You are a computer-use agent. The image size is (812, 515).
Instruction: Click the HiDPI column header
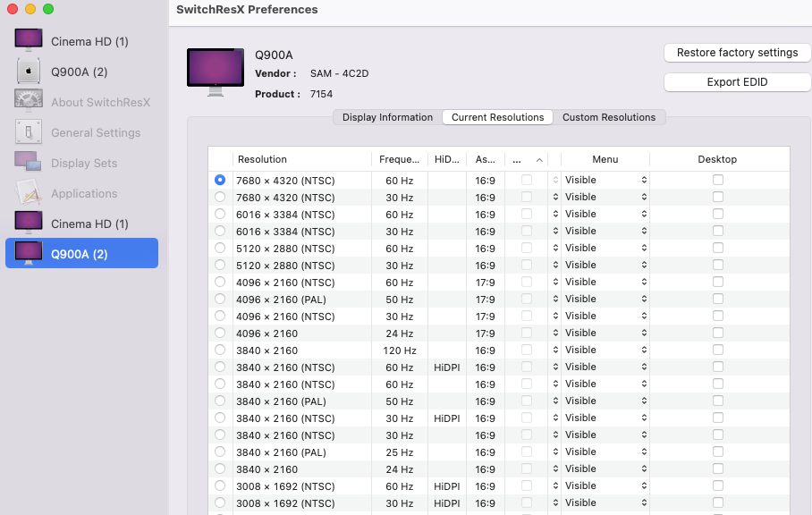click(446, 159)
